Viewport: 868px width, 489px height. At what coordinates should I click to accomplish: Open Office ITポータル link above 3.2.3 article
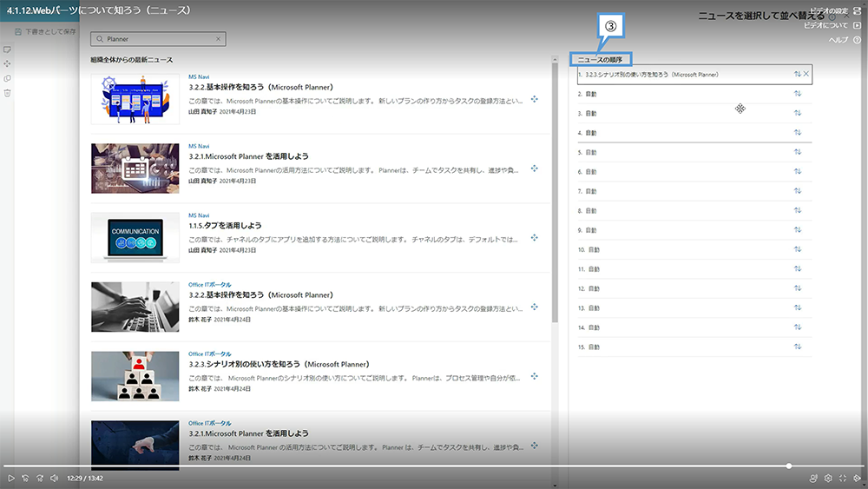[210, 354]
